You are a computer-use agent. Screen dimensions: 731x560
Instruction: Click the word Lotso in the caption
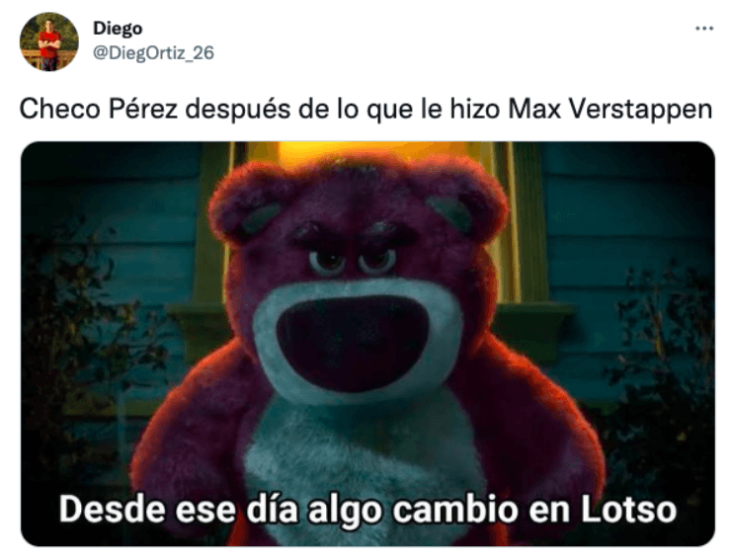coord(628,510)
